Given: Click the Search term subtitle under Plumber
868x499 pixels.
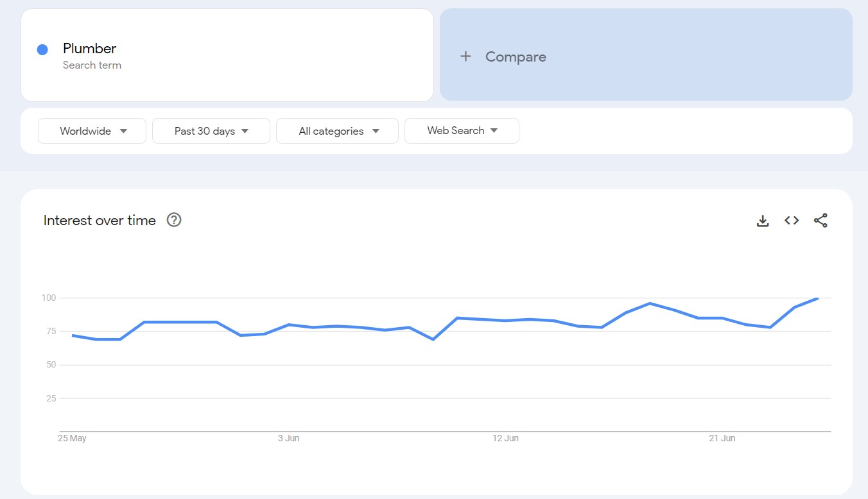Looking at the screenshot, I should [x=92, y=65].
